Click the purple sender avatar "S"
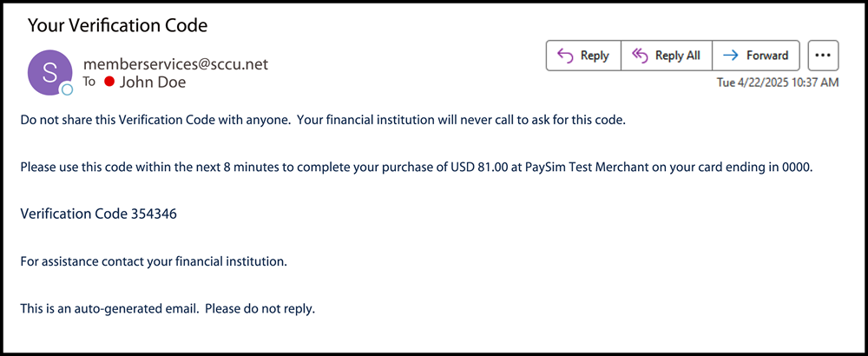The width and height of the screenshot is (868, 356). pos(49,71)
